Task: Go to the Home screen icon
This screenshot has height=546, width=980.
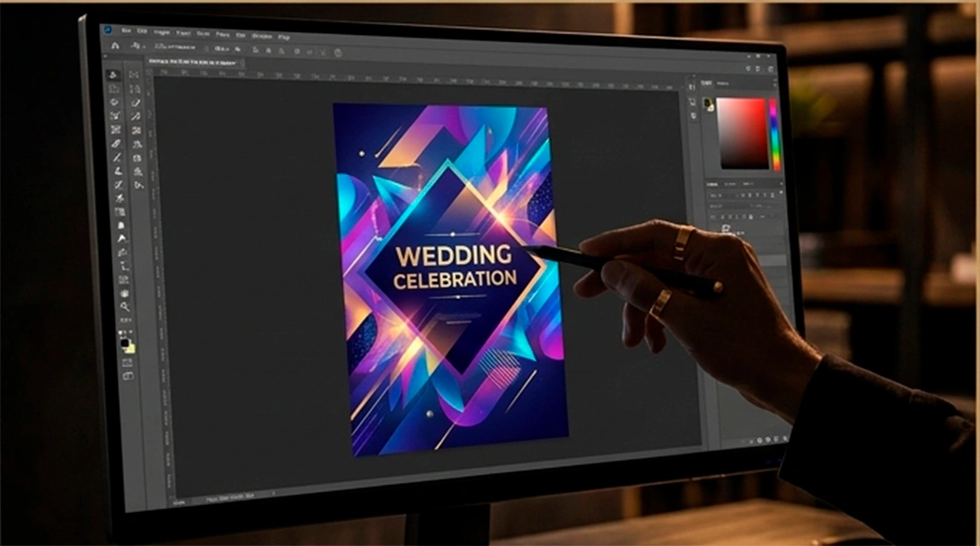Action: (115, 46)
